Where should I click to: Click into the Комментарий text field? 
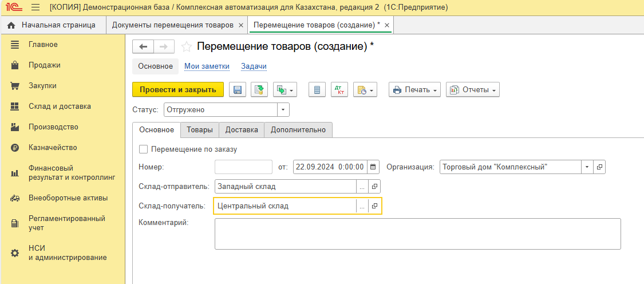coord(417,234)
